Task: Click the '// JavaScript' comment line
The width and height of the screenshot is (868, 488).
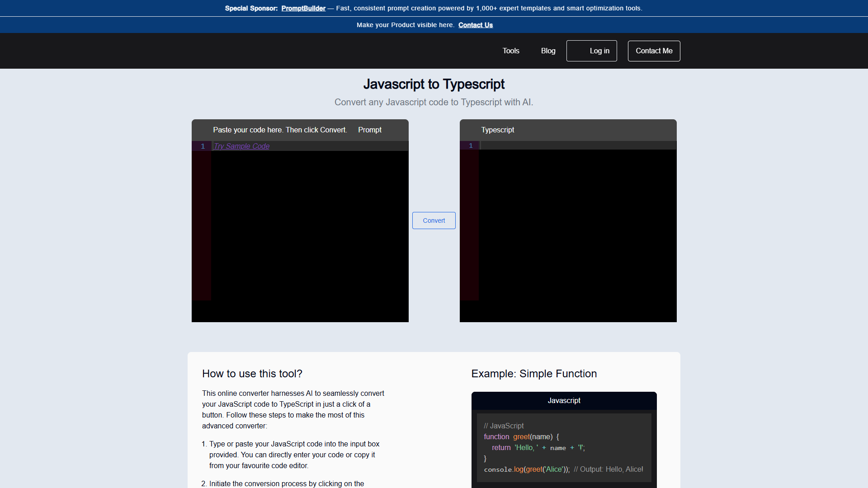Action: (x=504, y=426)
